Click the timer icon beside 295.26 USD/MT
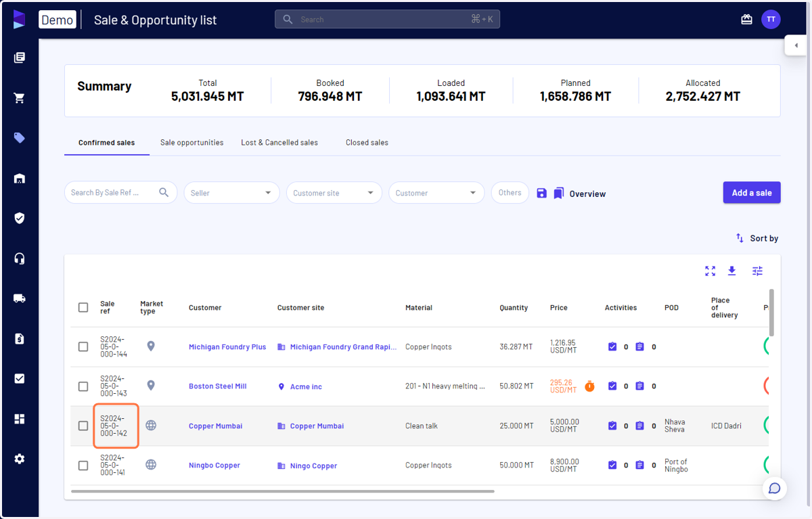The height and width of the screenshot is (519, 812). 589,386
